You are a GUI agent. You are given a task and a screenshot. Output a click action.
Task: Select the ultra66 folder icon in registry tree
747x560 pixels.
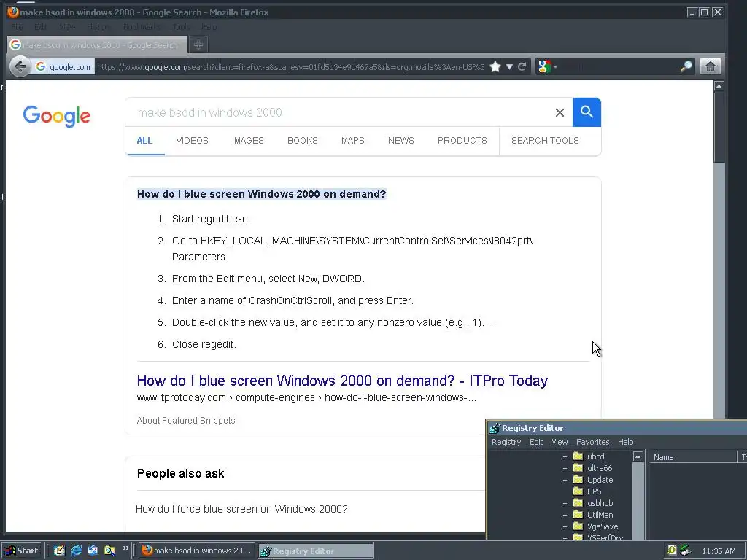click(578, 468)
